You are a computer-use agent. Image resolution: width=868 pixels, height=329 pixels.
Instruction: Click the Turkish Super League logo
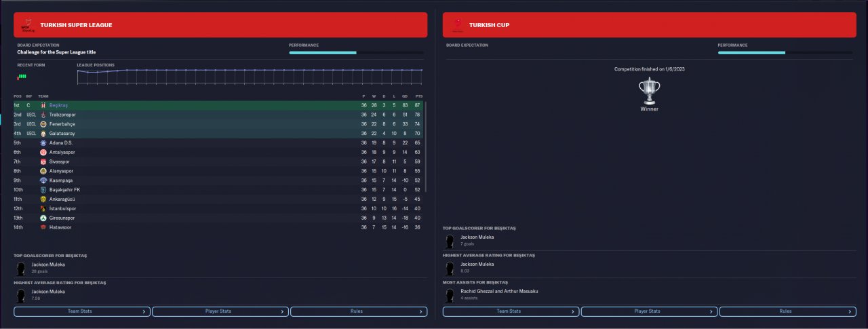pos(28,25)
